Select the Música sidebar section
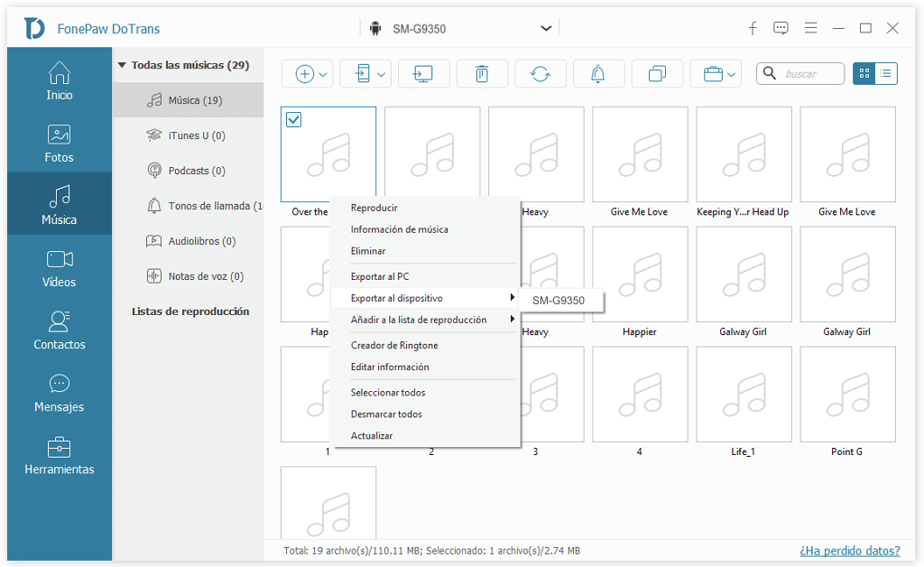This screenshot has width=924, height=567. [x=59, y=204]
